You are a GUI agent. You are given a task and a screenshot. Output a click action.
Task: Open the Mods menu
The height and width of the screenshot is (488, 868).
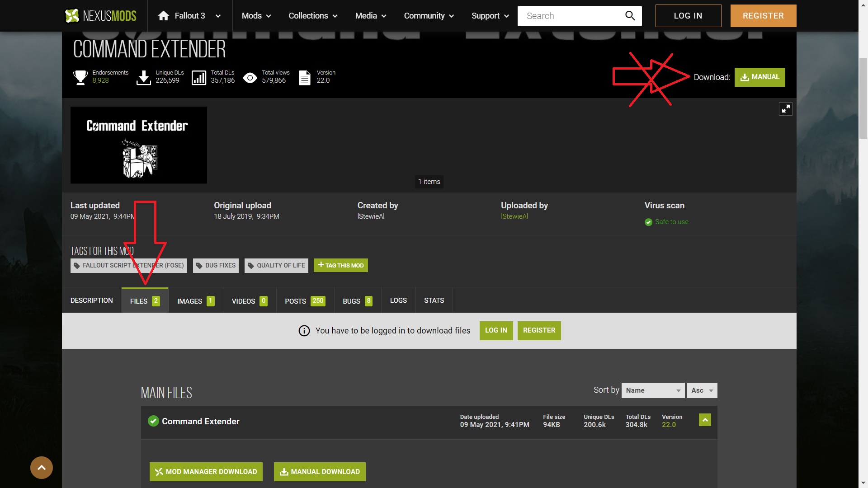click(256, 16)
